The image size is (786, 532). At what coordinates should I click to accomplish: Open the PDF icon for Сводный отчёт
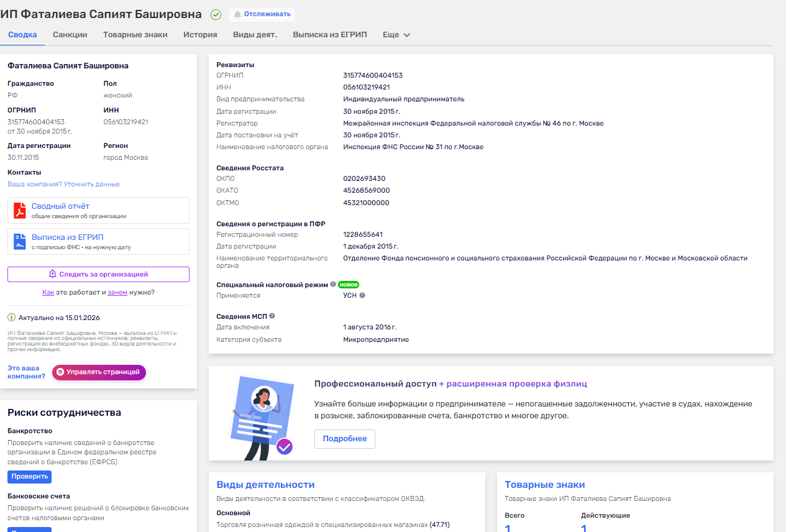click(x=19, y=210)
